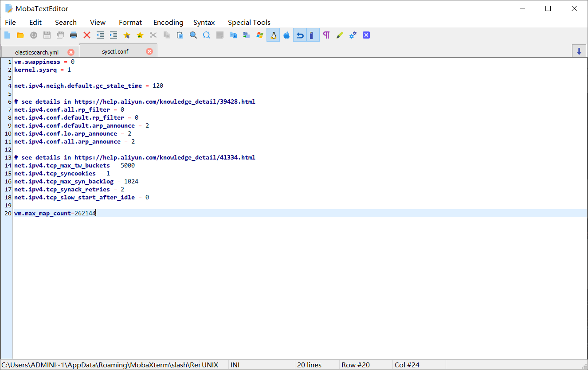Click the gc_stale_time = 120 line

89,86
